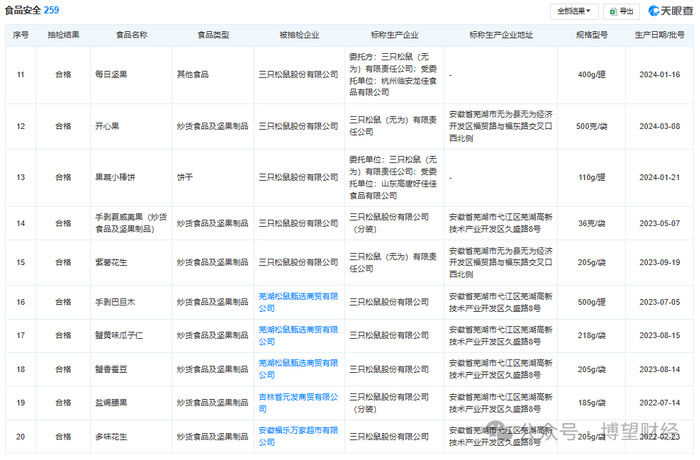Viewport: 700px width, 460px height.
Task: Click the green export spreadsheet icon
Action: pyautogui.click(x=613, y=12)
